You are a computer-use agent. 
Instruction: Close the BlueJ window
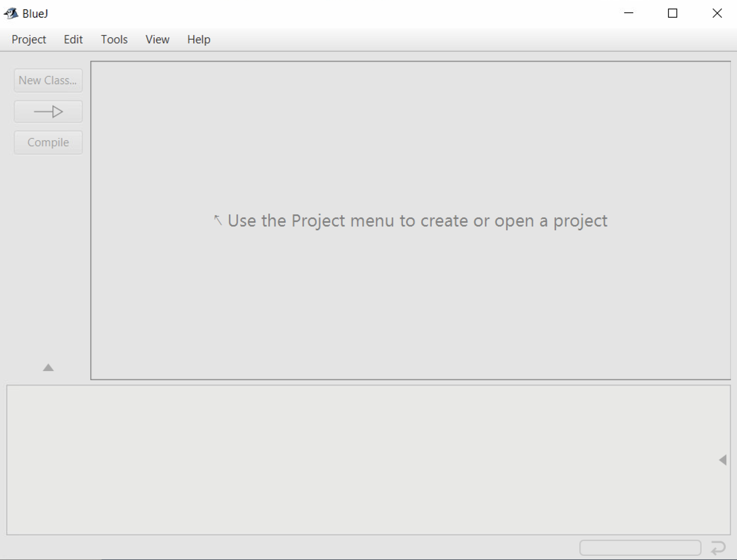point(717,14)
